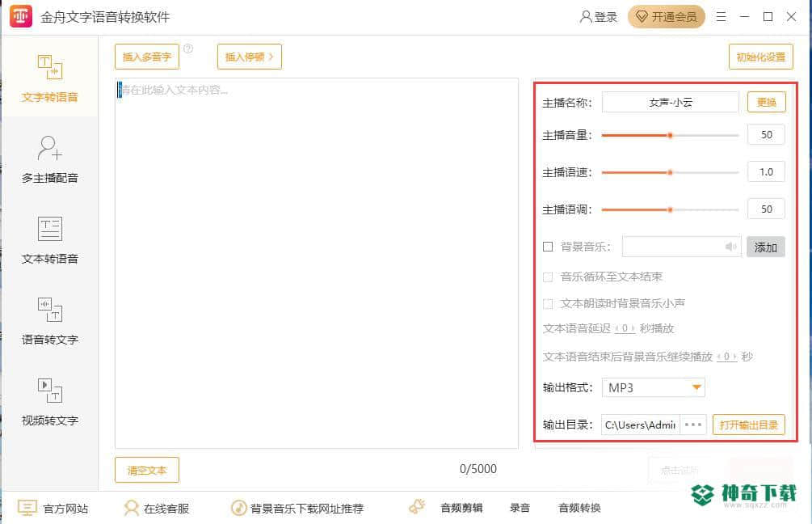The height and width of the screenshot is (524, 812).
Task: Click into the main text input area
Action: [317, 264]
